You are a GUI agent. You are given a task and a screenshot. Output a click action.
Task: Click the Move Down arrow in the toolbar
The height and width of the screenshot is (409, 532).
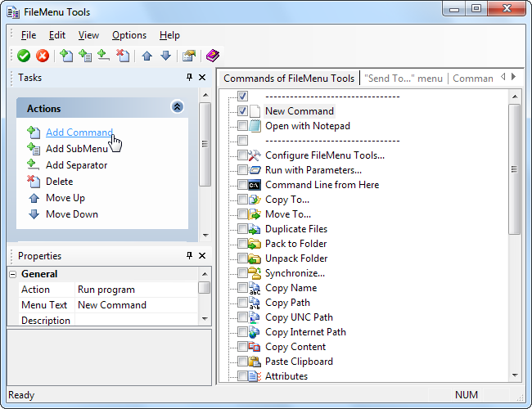point(165,56)
